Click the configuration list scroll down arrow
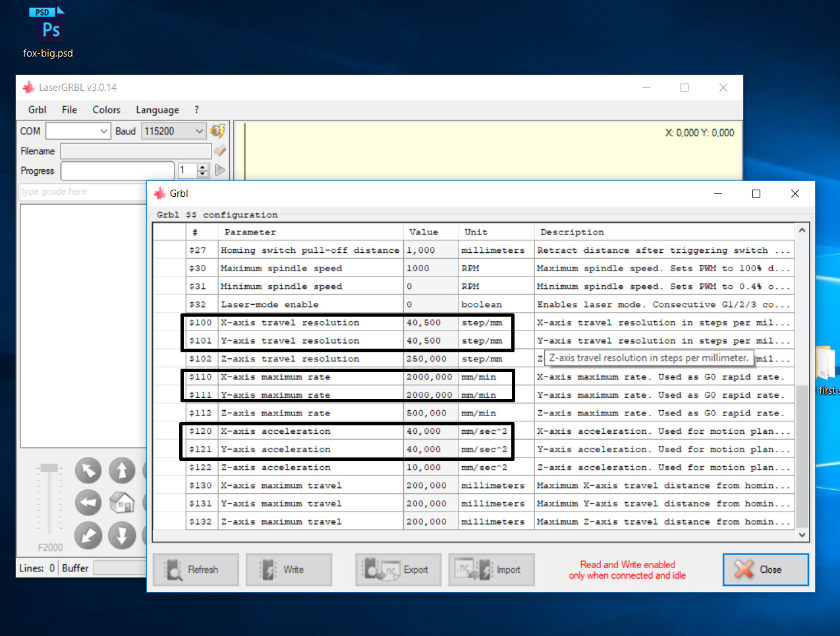This screenshot has height=636, width=840. (x=802, y=535)
